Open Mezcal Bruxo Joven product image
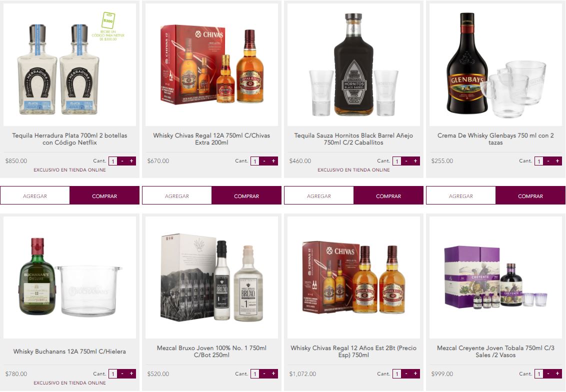 tap(211, 277)
